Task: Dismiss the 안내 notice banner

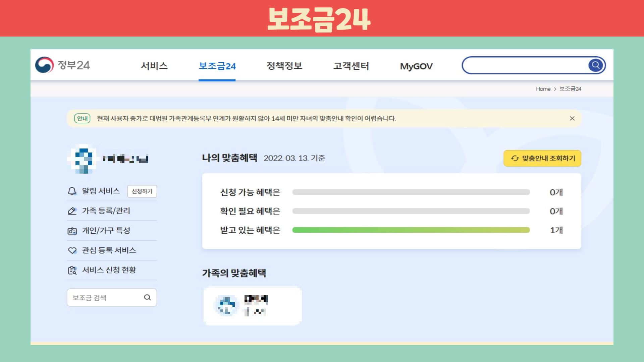Action: [572, 118]
